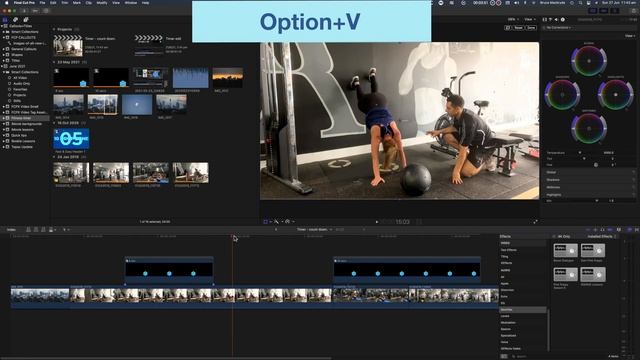
Task: Open Spotlight search in the menu bar
Action: click(x=580, y=3)
